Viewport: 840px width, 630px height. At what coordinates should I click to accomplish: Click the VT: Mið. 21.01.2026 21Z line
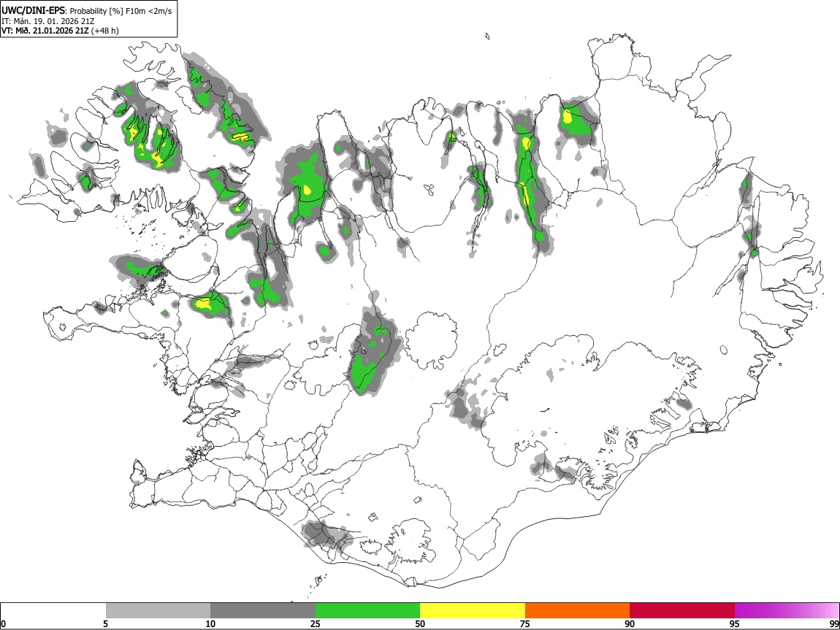pyautogui.click(x=45, y=31)
